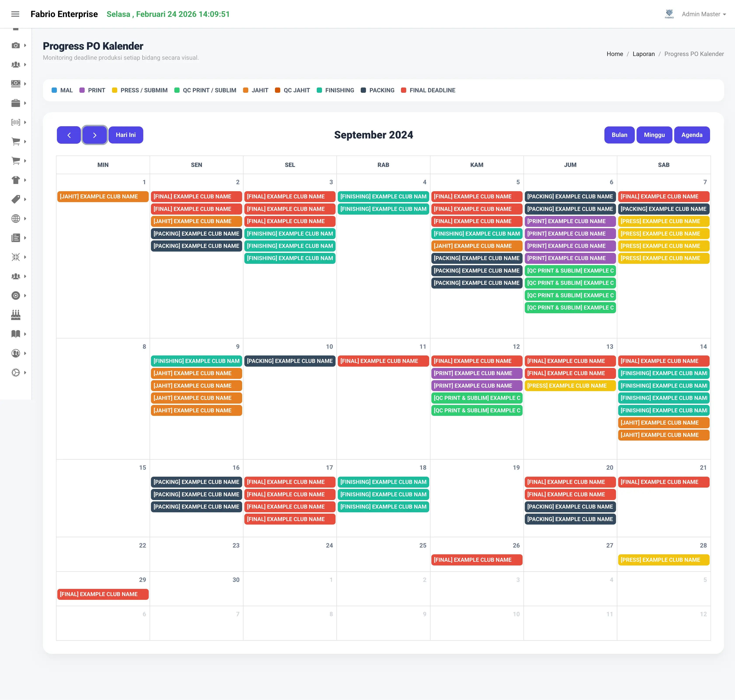
Task: Open the camera sidebar menu icon
Action: [16, 45]
